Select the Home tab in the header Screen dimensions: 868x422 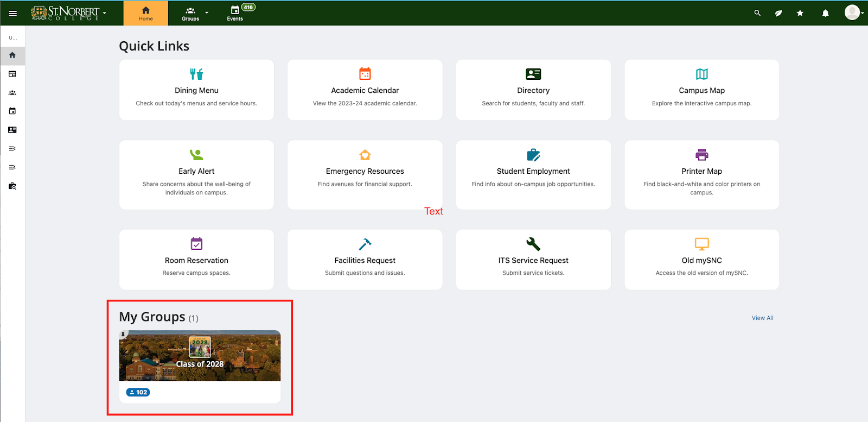point(146,14)
